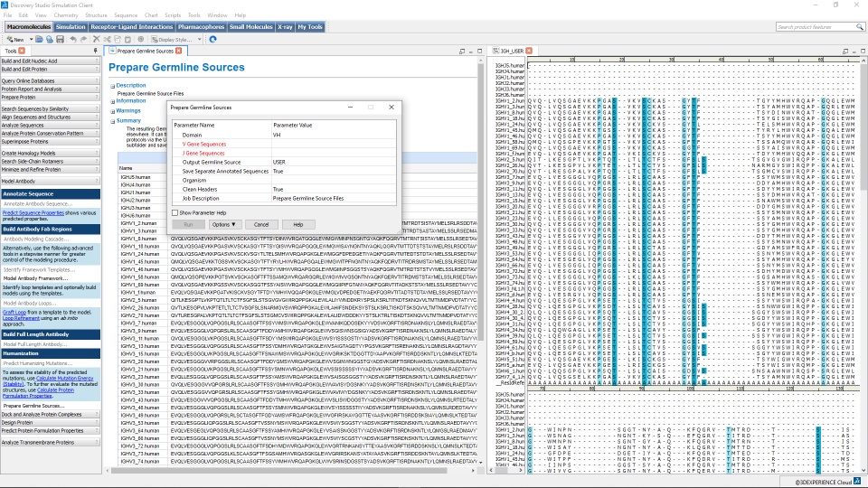The width and height of the screenshot is (868, 488).
Task: Open the Graft Loop link
Action: point(14,313)
